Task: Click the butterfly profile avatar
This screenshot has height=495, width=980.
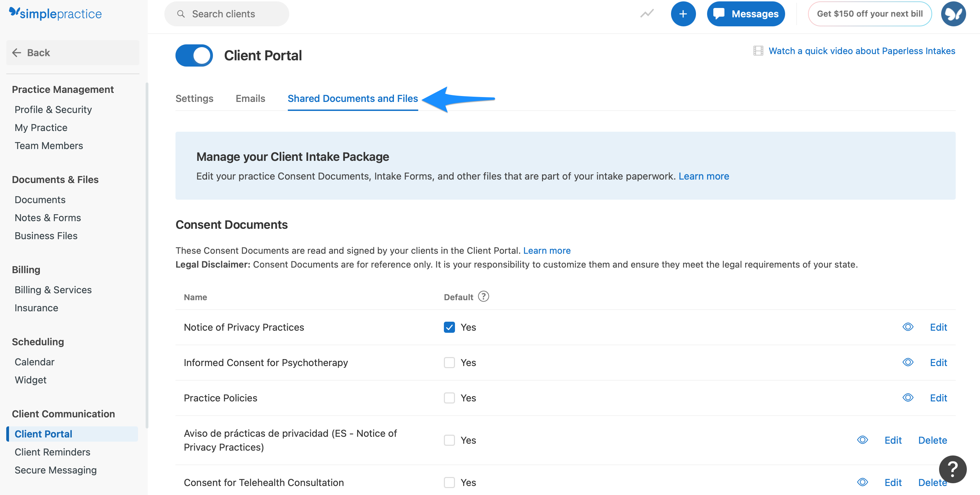Action: pyautogui.click(x=953, y=13)
